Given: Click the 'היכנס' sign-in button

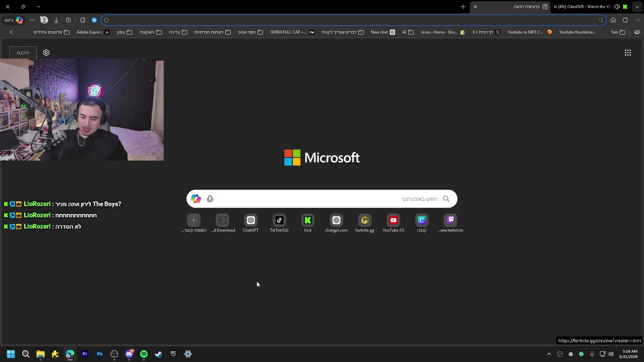Looking at the screenshot, I should (23, 52).
